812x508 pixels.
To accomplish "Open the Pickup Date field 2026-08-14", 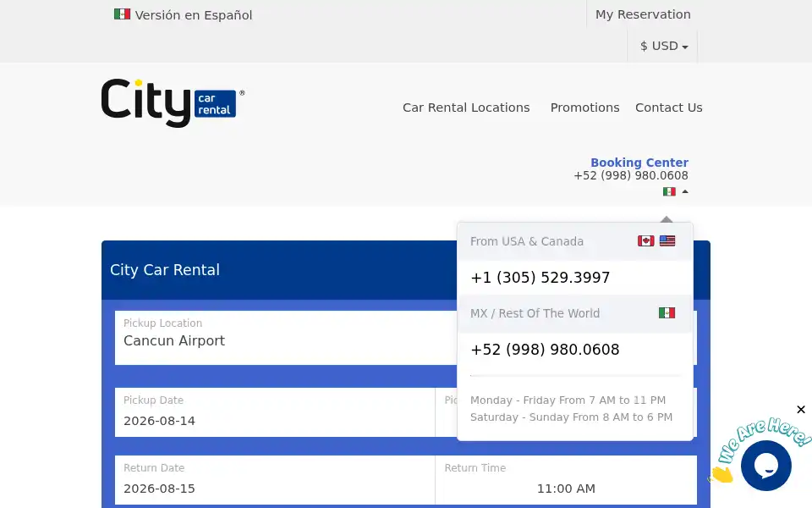I will [x=274, y=412].
